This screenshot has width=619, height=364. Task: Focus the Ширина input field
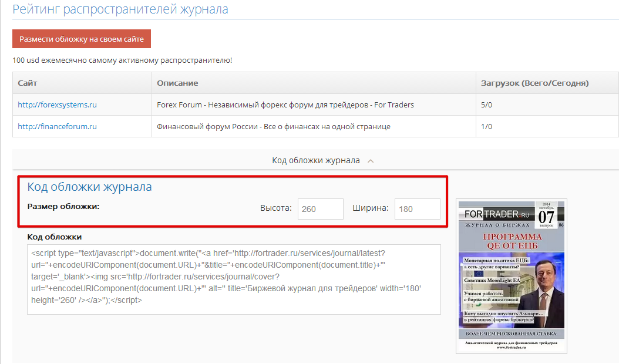(x=418, y=209)
